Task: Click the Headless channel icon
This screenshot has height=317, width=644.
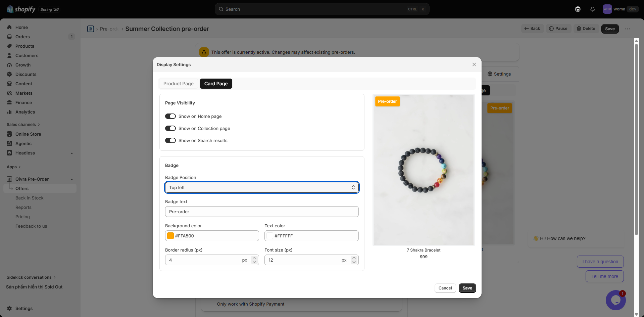Action: [x=9, y=153]
